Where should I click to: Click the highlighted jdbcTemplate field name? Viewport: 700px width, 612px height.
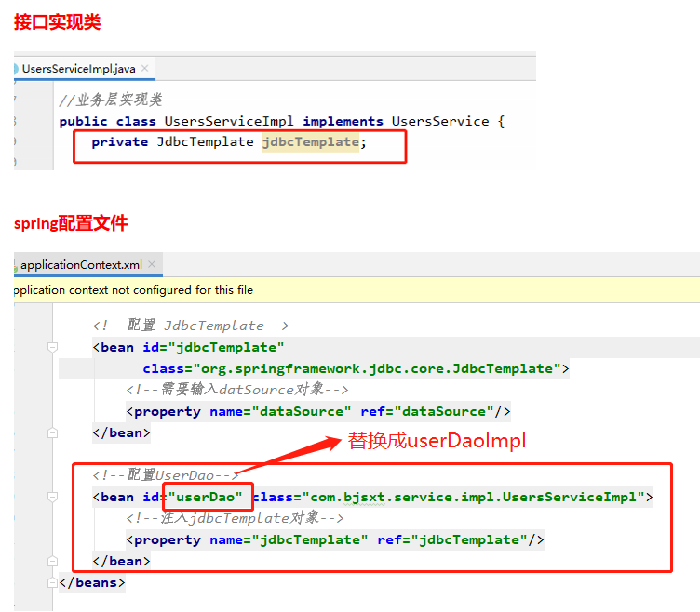pyautogui.click(x=310, y=142)
